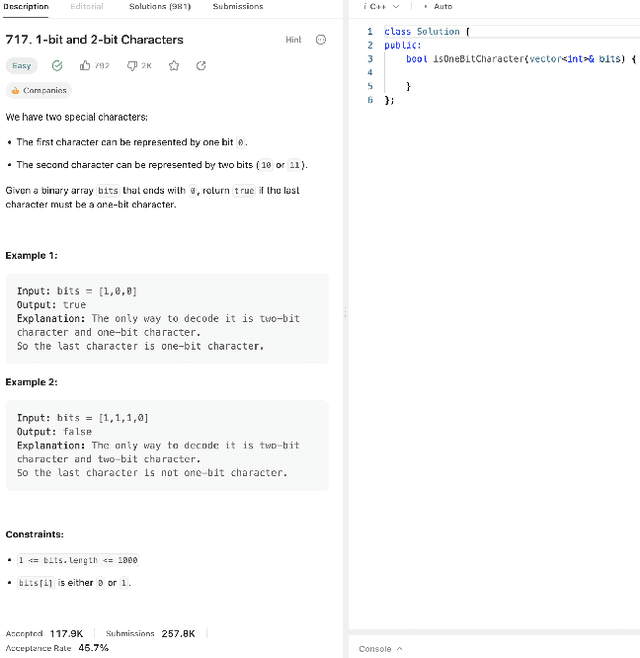Click the problem title '717. 1-bit and 2-bit Characters'
This screenshot has height=658, width=640.
coord(94,40)
